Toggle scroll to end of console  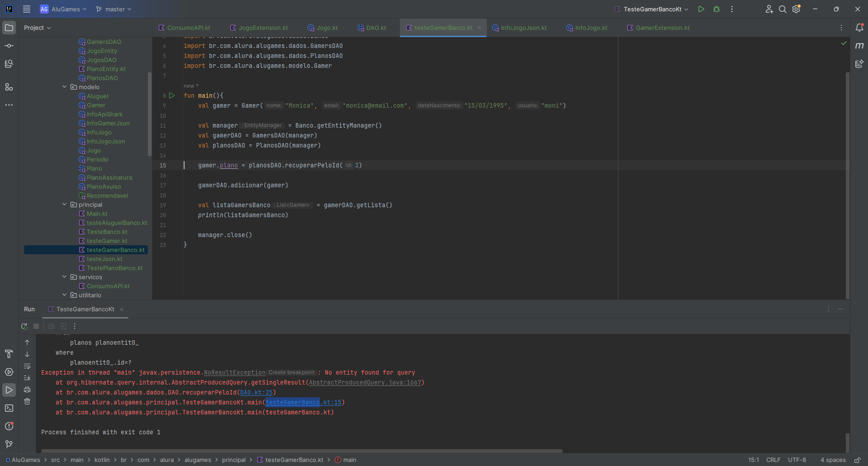27,378
